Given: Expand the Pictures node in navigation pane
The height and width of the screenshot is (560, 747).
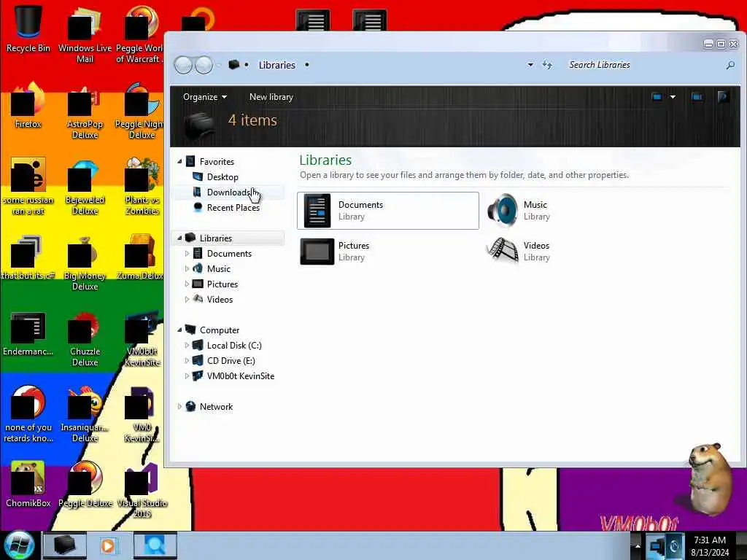Looking at the screenshot, I should (187, 284).
